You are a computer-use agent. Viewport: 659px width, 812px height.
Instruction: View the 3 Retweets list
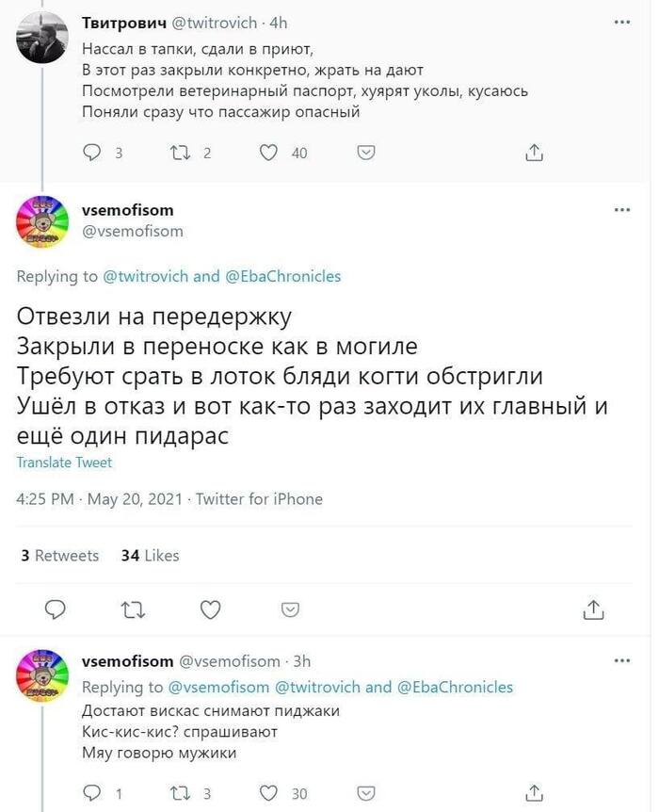point(59,556)
